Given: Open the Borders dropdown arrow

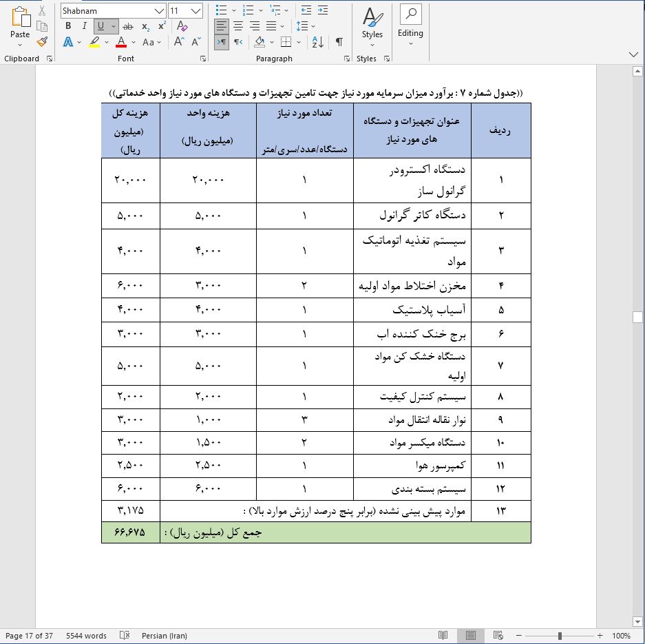Looking at the screenshot, I should [299, 42].
